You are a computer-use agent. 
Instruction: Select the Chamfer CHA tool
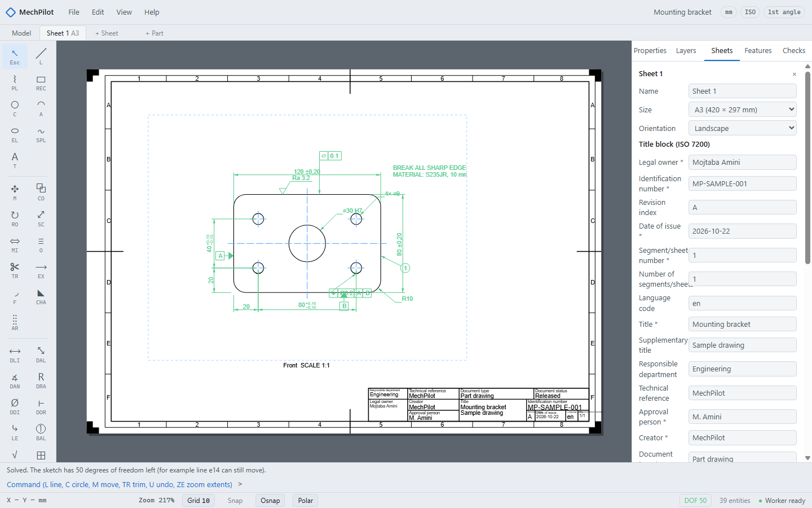41,297
